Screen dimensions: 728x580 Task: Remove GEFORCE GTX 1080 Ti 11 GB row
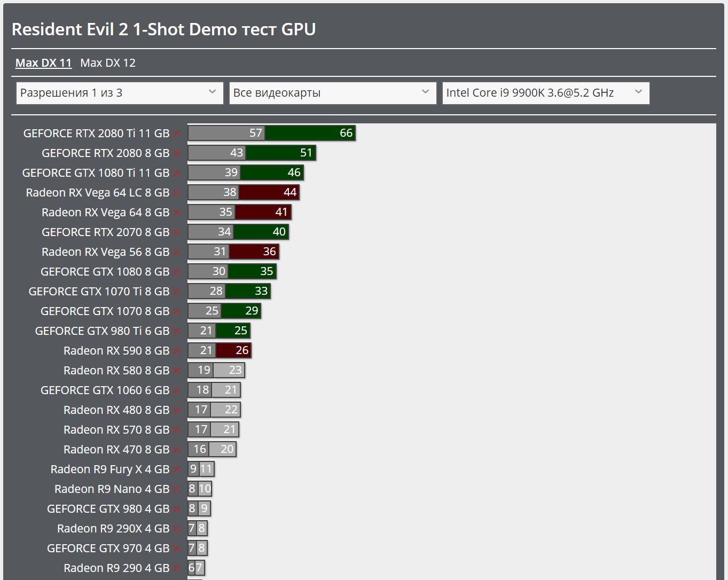177,174
